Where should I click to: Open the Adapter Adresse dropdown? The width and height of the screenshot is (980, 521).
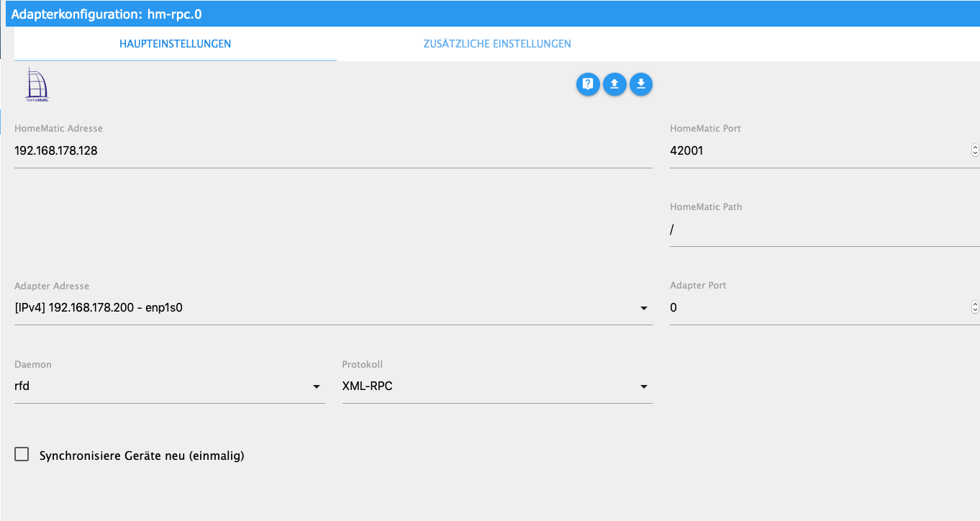(x=333, y=308)
